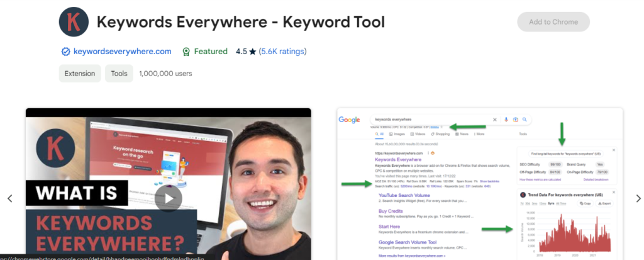
Task: Click the rating star icon
Action: (253, 52)
